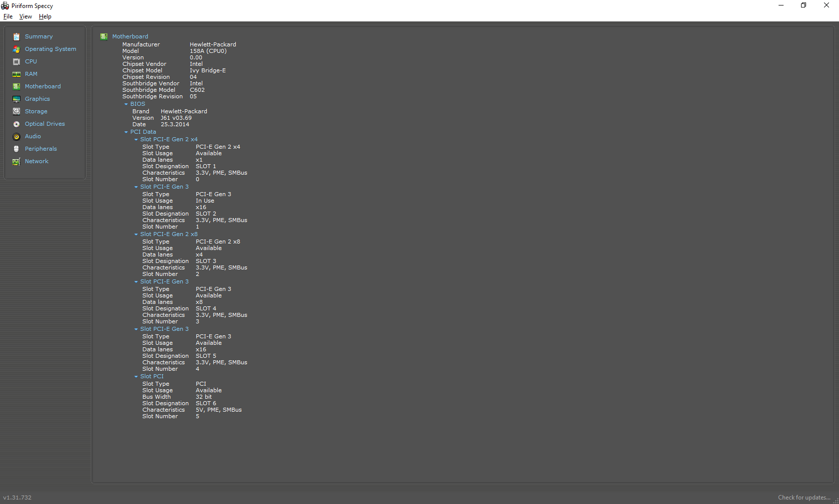839x504 pixels.
Task: Click the CPU chip icon
Action: tap(16, 61)
